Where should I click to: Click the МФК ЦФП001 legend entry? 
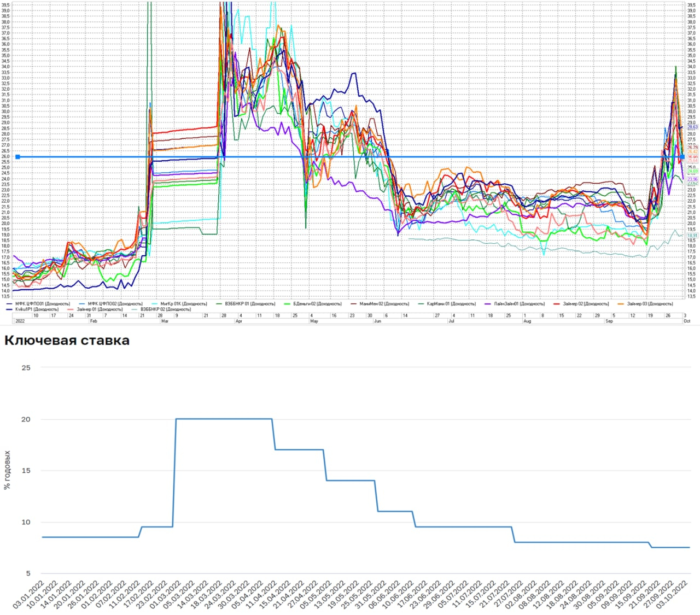coord(38,303)
